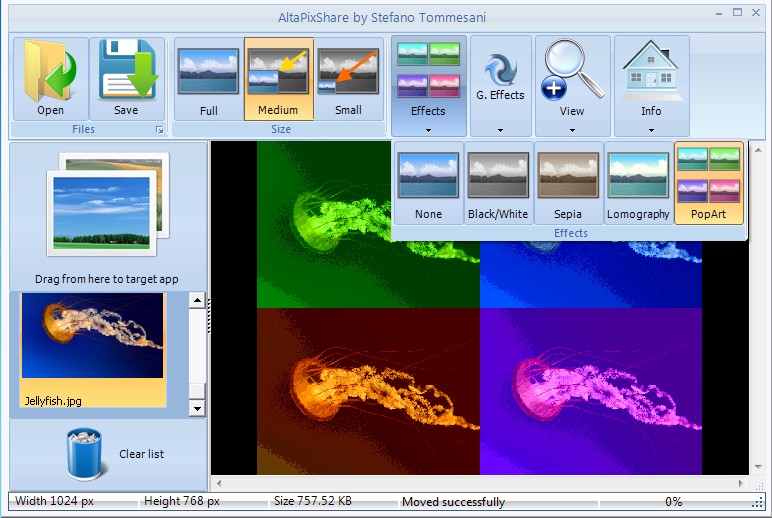Click the Open folder icon
772x518 pixels.
(x=50, y=70)
